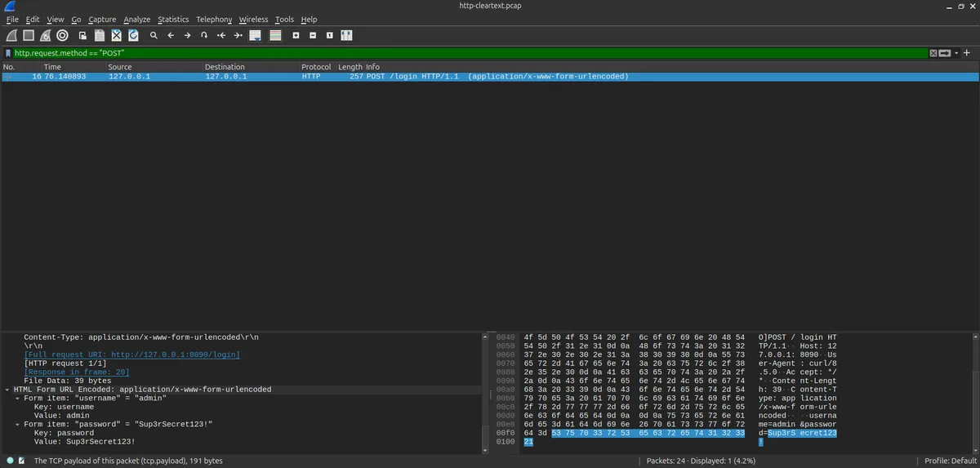Start capturing packets with the shark fin icon
This screenshot has height=468, width=980.
coord(11,35)
